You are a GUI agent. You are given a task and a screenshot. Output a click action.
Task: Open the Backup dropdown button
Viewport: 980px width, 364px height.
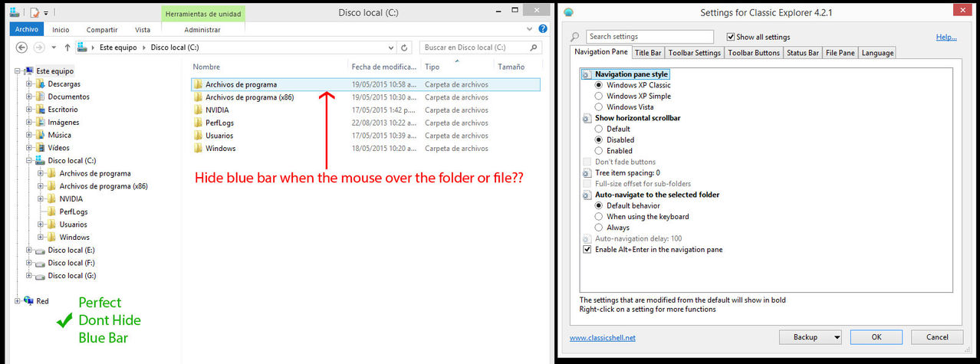(810, 337)
